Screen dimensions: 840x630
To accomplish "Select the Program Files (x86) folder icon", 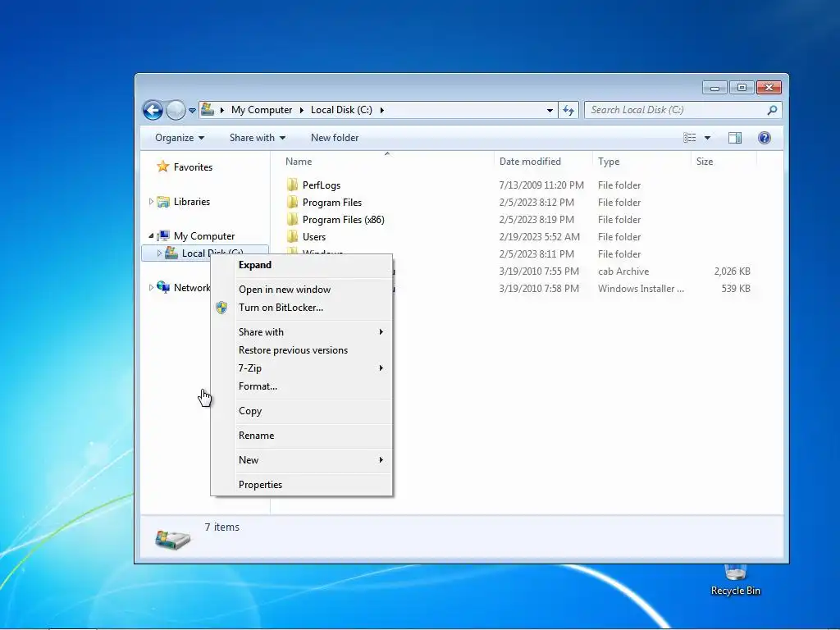I will (293, 219).
